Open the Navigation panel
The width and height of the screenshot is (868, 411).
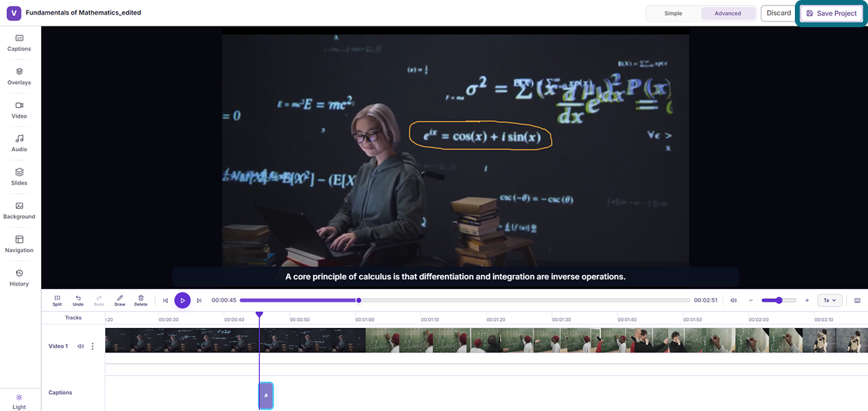pyautogui.click(x=19, y=244)
